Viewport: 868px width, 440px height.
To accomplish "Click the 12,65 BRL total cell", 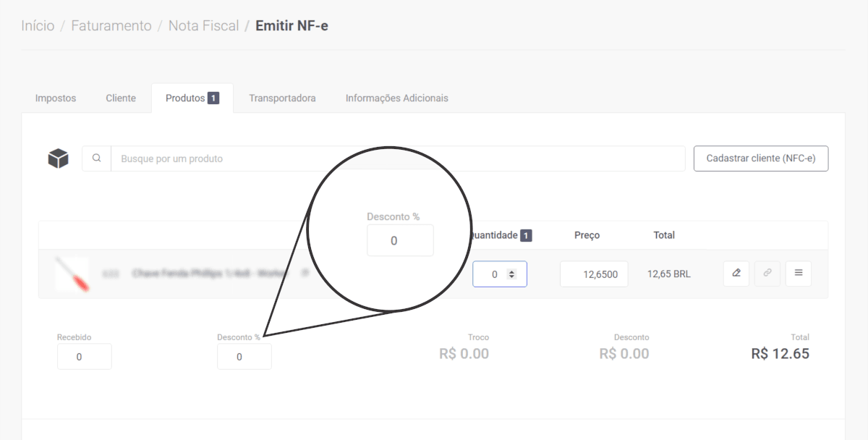I will pos(668,274).
